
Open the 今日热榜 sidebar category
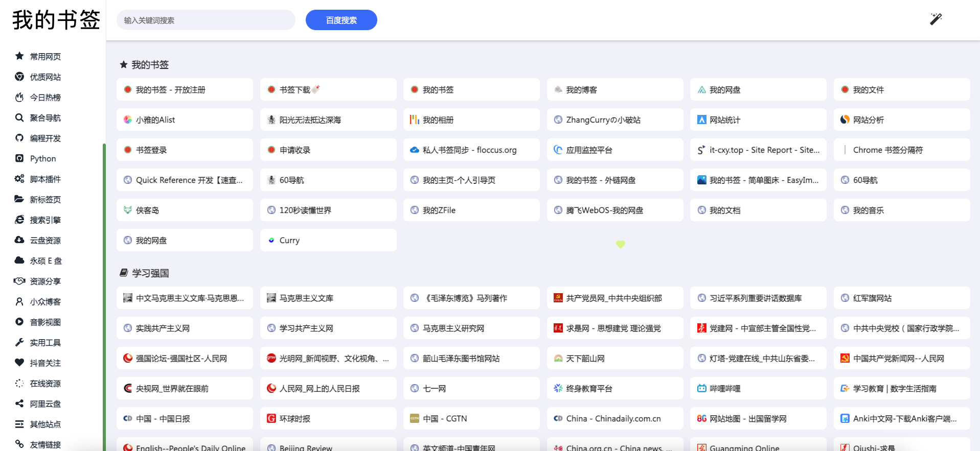point(45,97)
